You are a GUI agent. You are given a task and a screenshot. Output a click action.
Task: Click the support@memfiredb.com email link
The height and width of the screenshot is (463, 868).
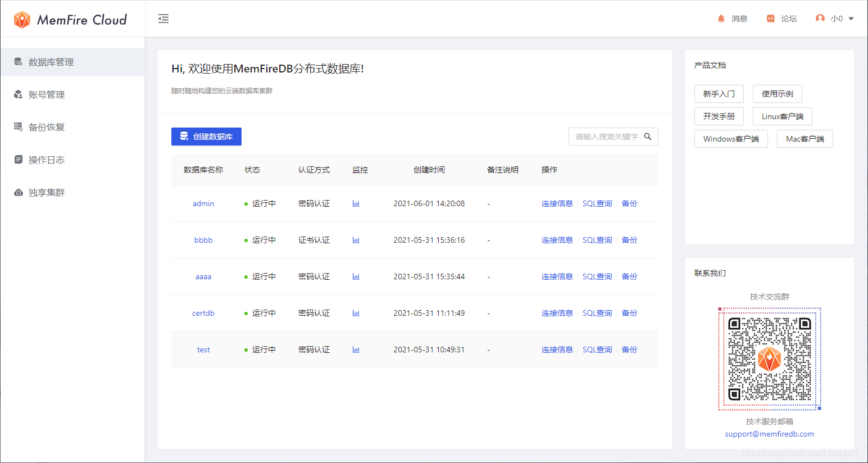(770, 434)
